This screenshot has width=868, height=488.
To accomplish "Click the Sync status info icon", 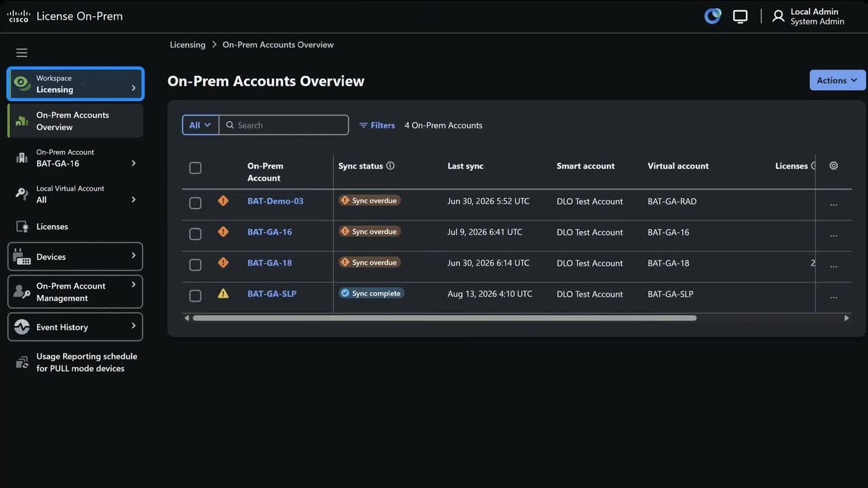I will pos(391,165).
